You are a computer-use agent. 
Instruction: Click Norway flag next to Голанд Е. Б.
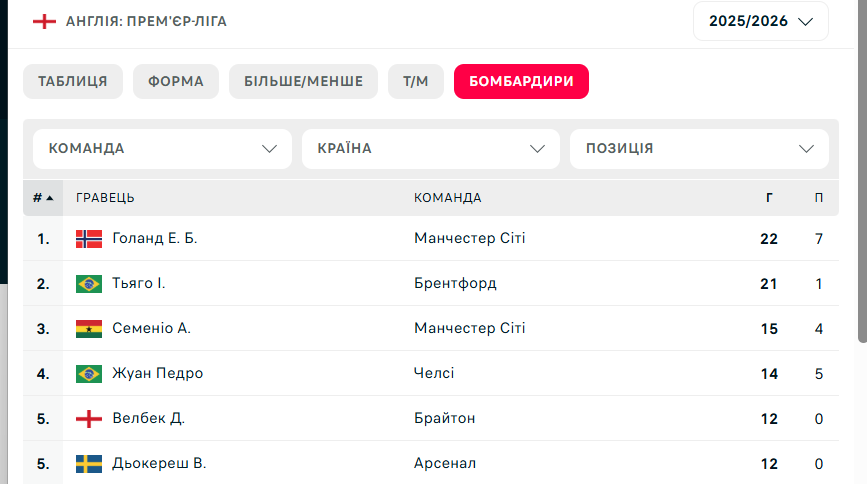[x=88, y=239]
